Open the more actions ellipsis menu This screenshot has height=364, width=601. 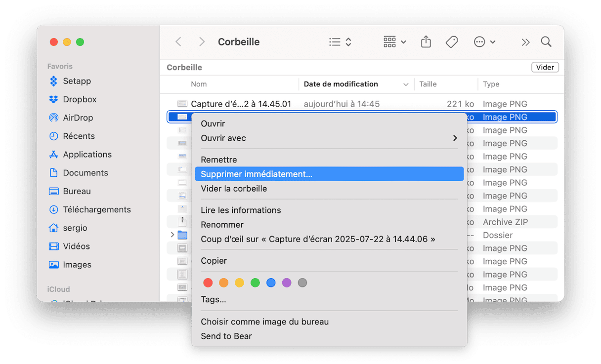(484, 42)
